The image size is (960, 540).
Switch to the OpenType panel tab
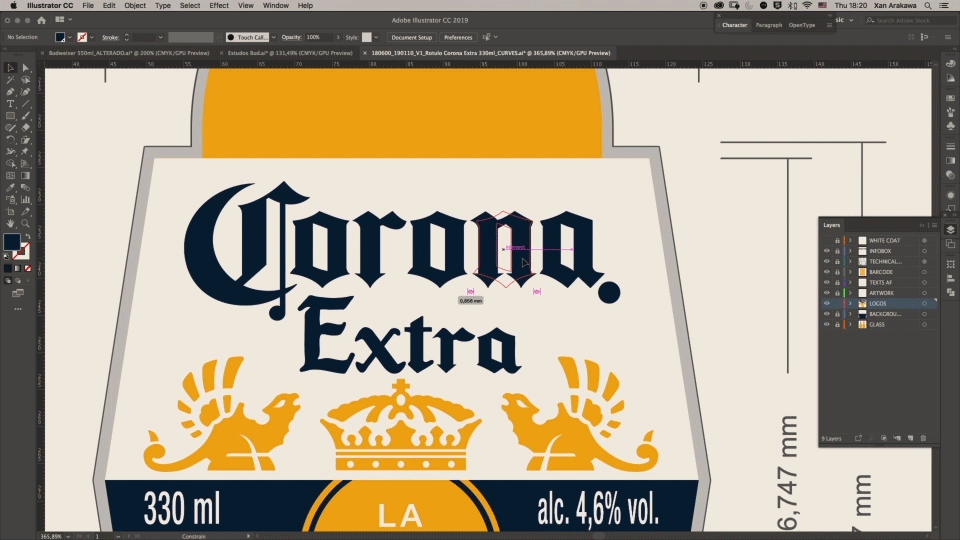point(801,25)
